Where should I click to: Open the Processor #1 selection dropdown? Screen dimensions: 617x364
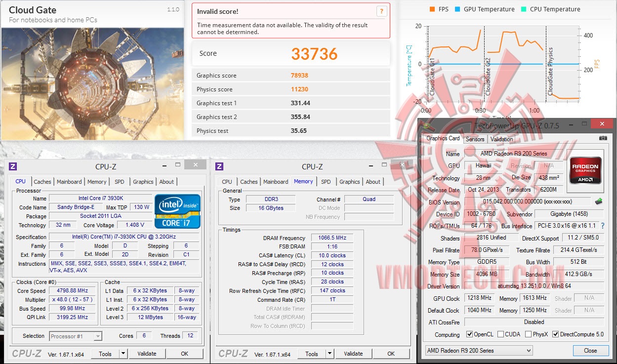(76, 336)
